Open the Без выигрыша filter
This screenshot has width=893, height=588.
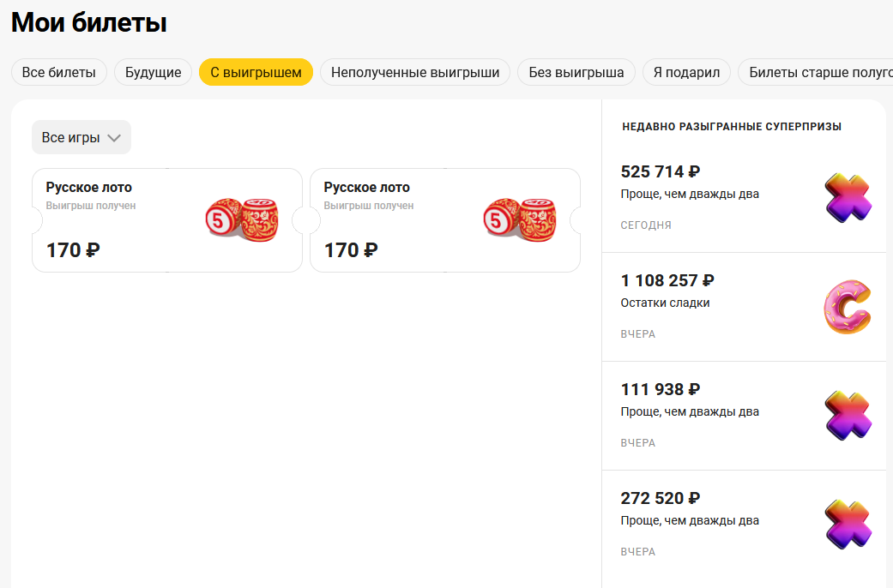coord(576,72)
